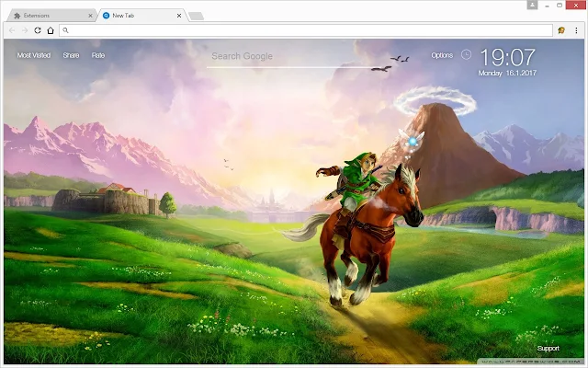Click into the browser address bar
The height and width of the screenshot is (368, 588).
point(306,30)
